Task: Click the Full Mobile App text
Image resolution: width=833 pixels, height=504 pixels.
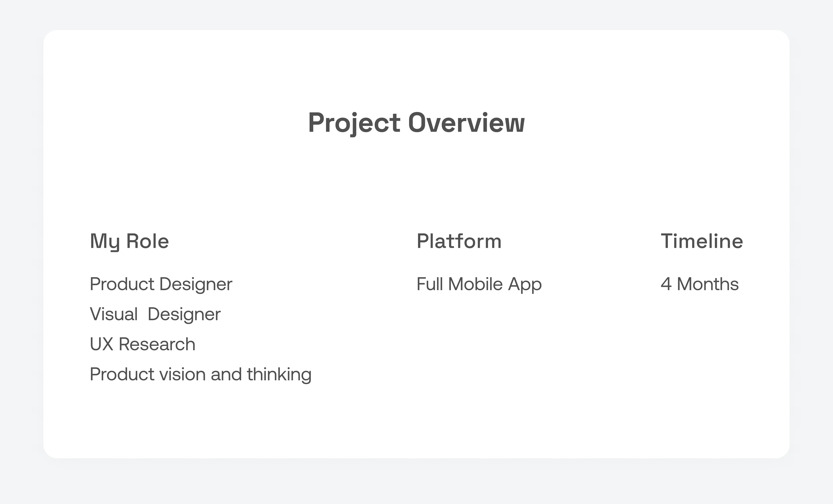Action: [479, 284]
